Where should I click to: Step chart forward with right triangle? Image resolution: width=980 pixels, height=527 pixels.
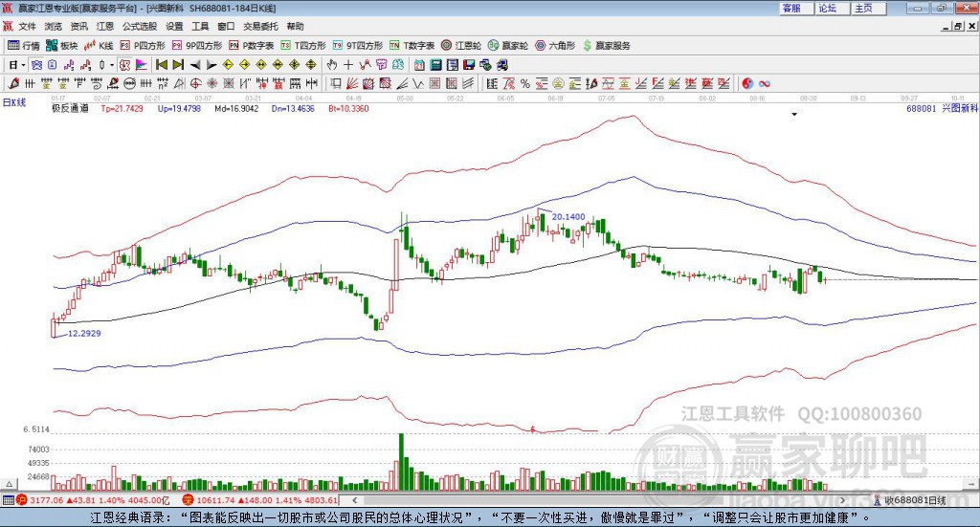[x=212, y=65]
